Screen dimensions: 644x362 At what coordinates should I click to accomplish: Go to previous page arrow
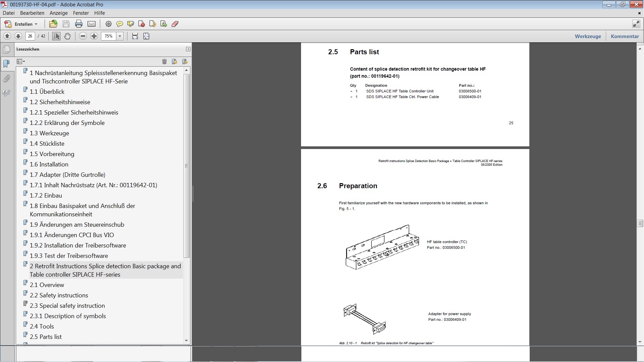tap(7, 36)
